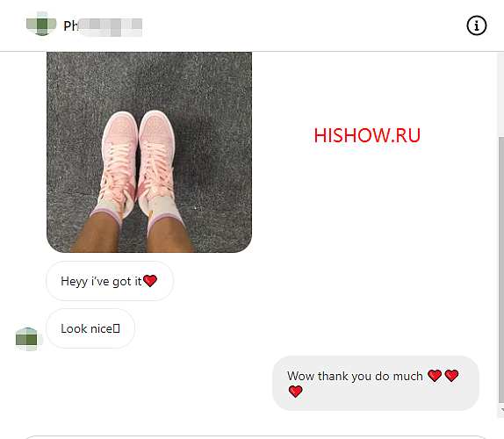
Task: Click scrollbar track above the thumb
Action: pyautogui.click(x=501, y=95)
